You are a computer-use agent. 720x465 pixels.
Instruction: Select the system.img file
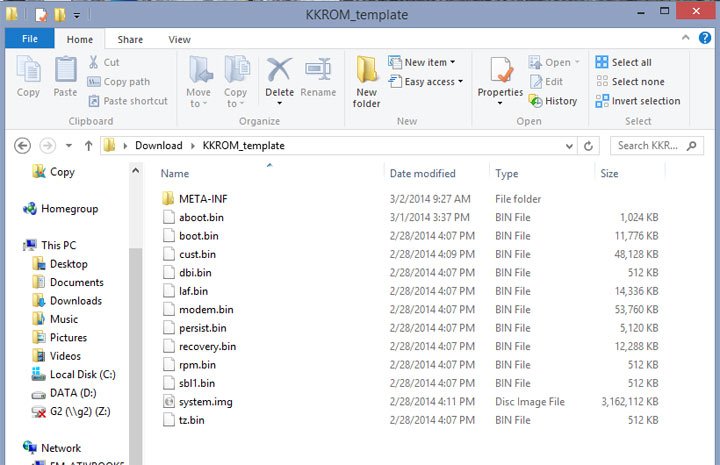coord(205,402)
